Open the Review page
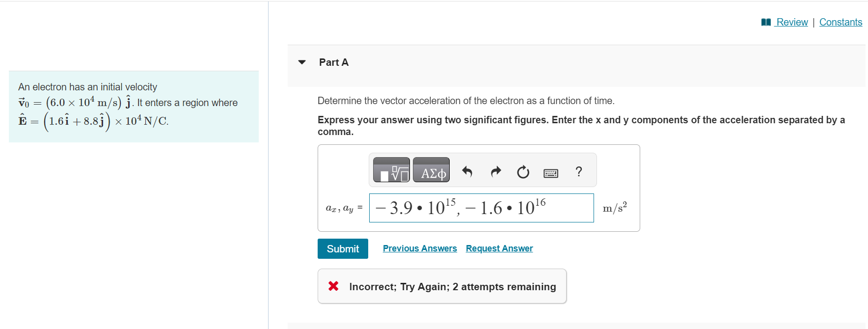Screen dimensions: 868x329 click(x=791, y=22)
